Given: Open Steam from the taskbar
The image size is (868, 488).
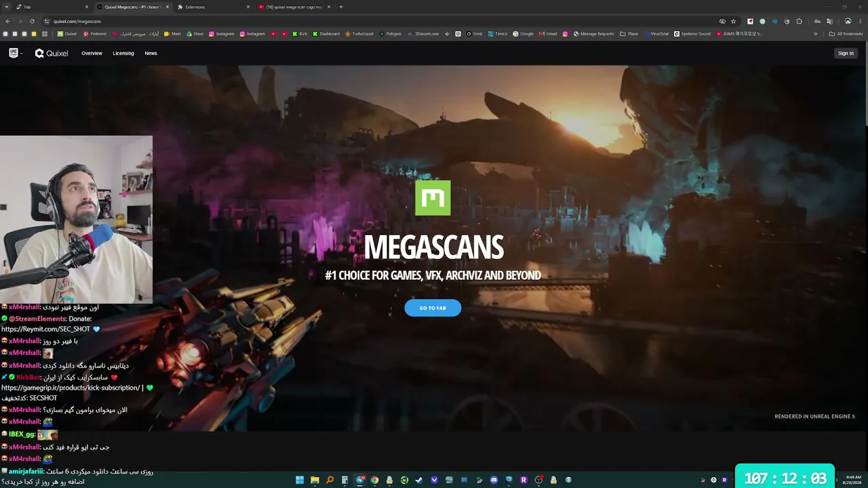Looking at the screenshot, I should 419,480.
